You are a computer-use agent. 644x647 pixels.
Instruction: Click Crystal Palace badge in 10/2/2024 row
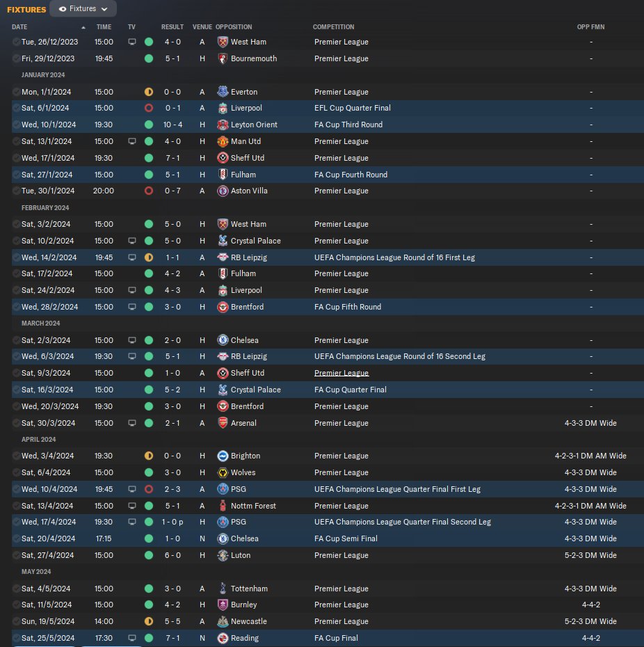click(x=223, y=241)
